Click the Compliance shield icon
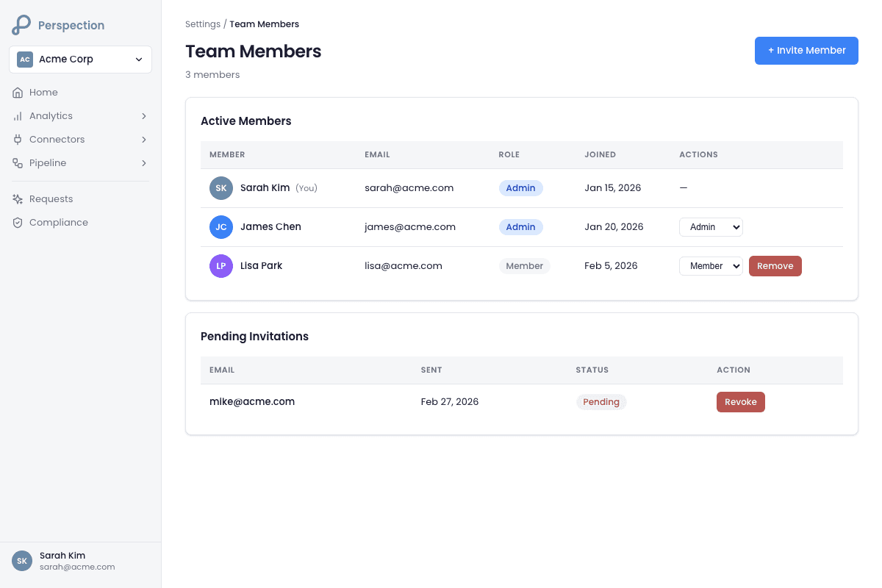882x588 pixels. pos(18,223)
